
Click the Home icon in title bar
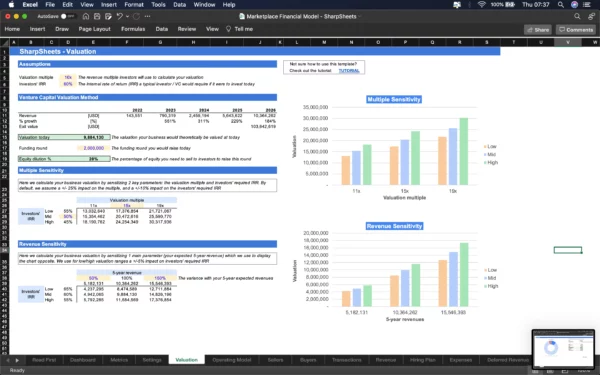click(x=86, y=16)
